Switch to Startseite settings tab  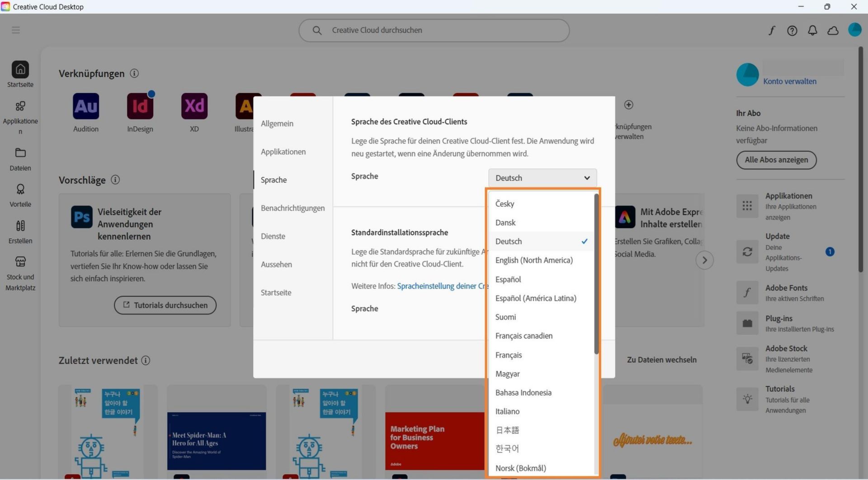[x=276, y=293]
